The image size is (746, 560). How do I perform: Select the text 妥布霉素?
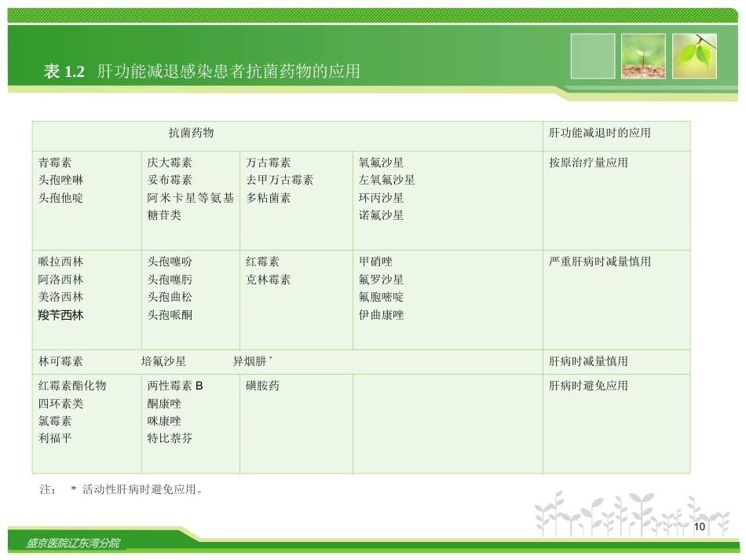point(170,181)
